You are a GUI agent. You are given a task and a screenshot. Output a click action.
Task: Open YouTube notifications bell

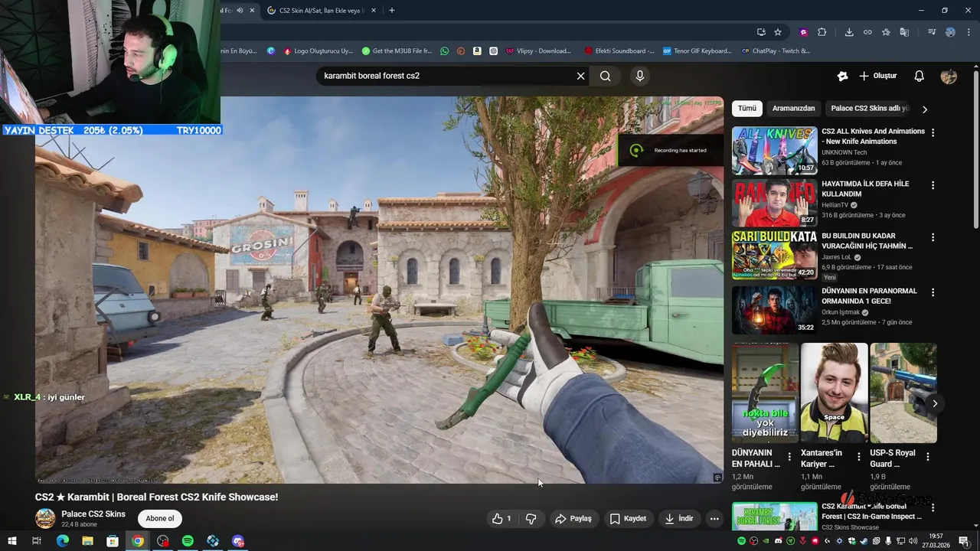(920, 76)
